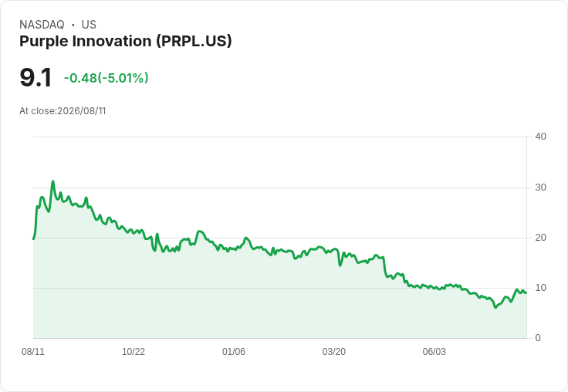
Task: Click the 06/03 x-axis date label
Action: point(434,351)
